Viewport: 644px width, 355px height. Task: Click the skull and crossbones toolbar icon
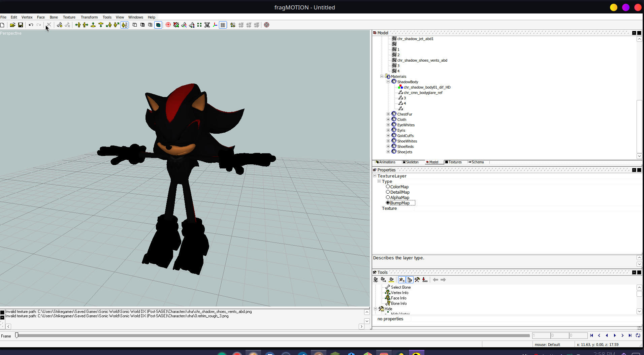click(x=207, y=25)
